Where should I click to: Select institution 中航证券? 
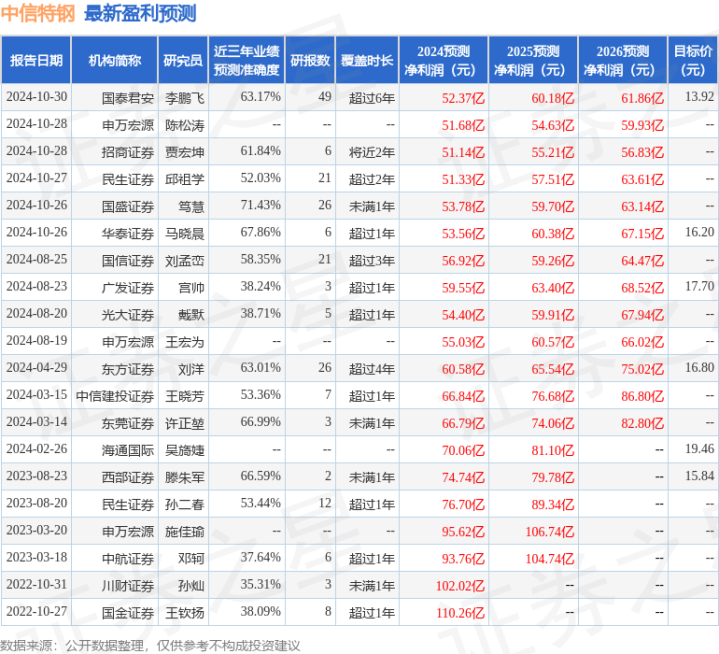pyautogui.click(x=127, y=558)
